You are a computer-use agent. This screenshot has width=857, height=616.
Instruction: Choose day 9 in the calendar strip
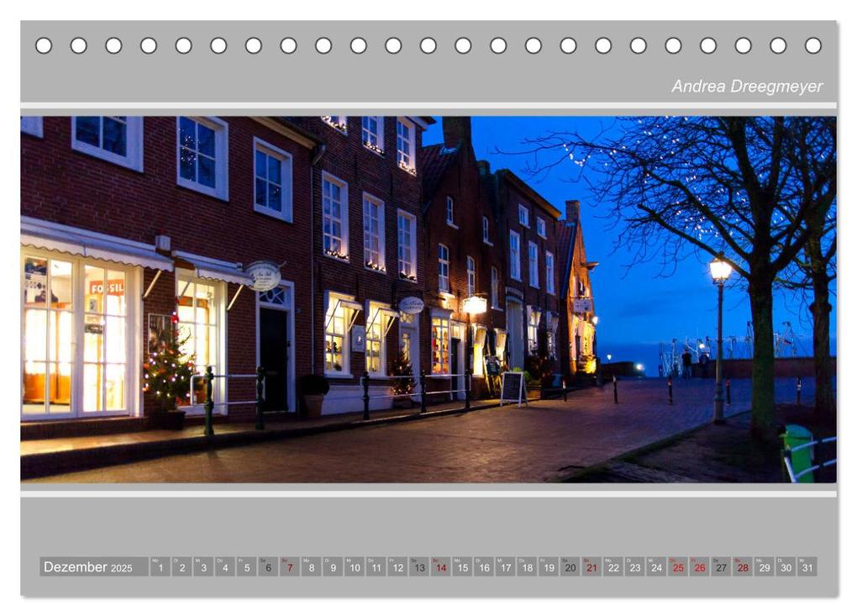pos(333,566)
